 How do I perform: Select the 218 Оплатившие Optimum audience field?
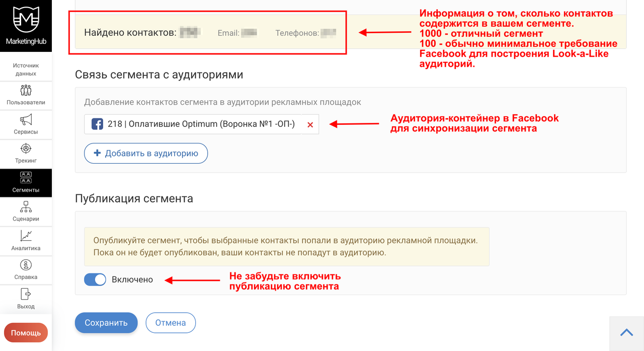pyautogui.click(x=193, y=124)
